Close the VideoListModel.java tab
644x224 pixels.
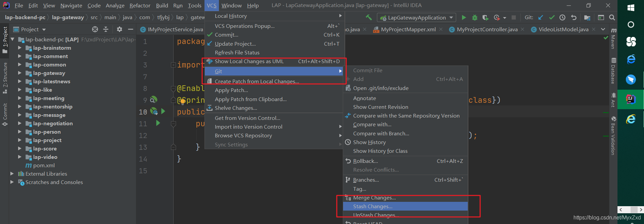coord(594,29)
